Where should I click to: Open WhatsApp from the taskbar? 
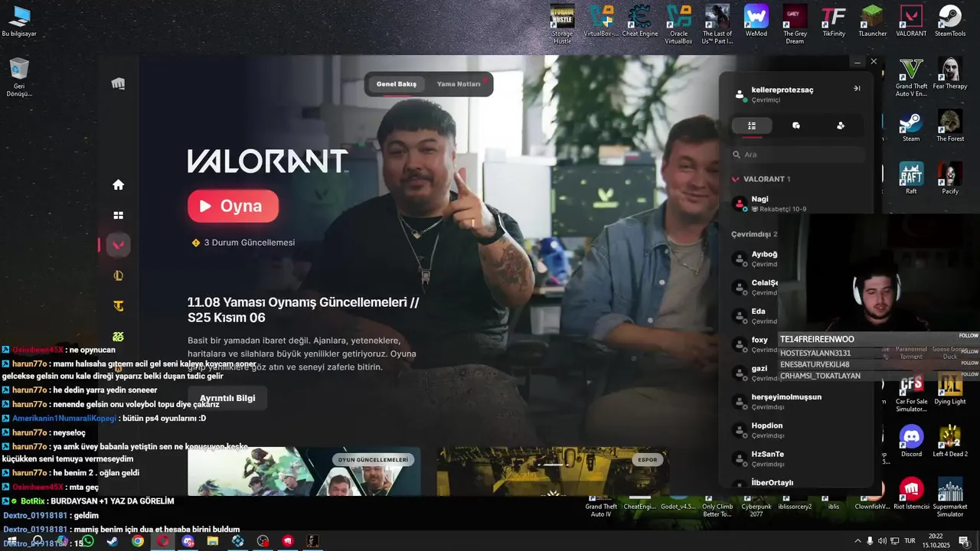[88, 541]
